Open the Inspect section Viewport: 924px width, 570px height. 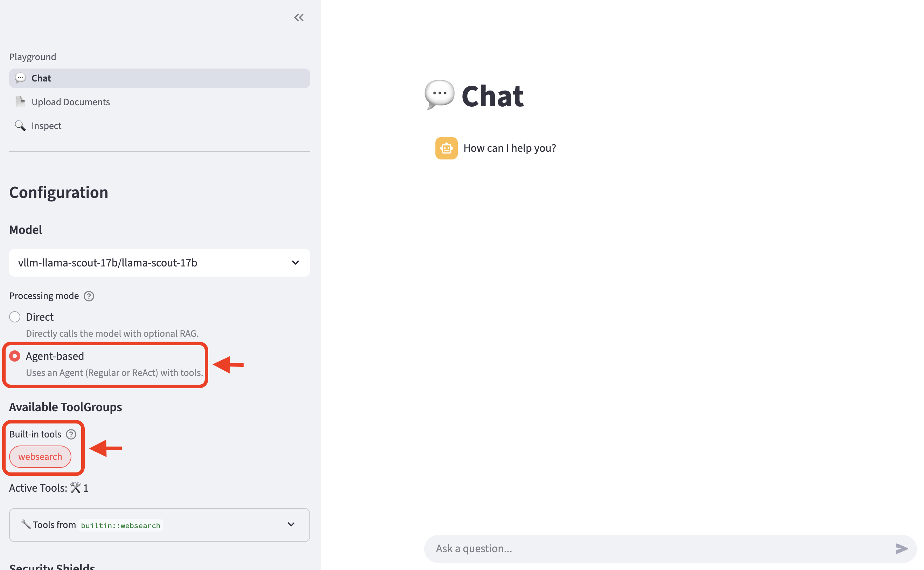pyautogui.click(x=47, y=126)
